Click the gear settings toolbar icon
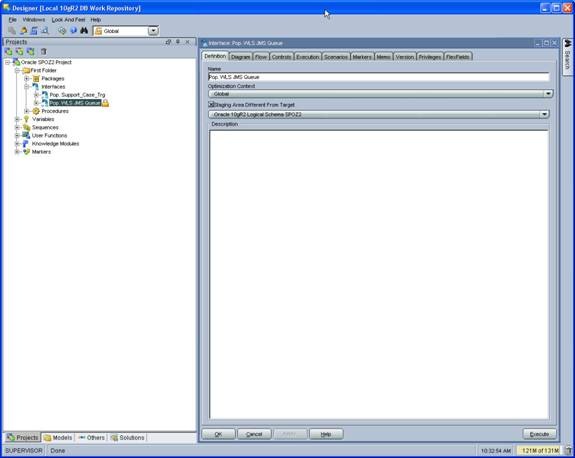 62,31
